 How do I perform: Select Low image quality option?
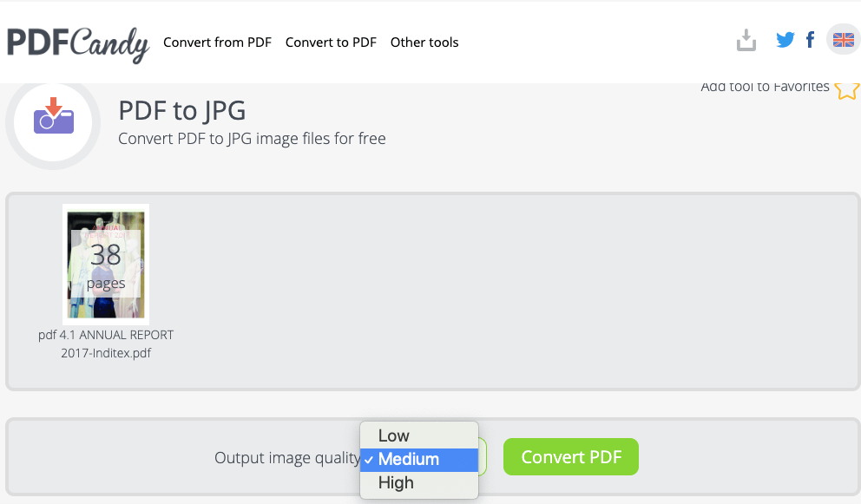coord(394,435)
